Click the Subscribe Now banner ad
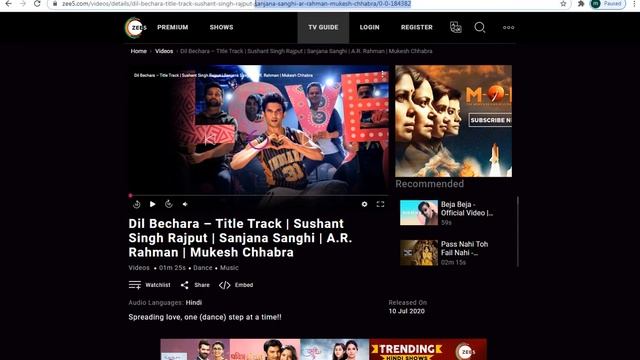The height and width of the screenshot is (360, 640). (453, 121)
